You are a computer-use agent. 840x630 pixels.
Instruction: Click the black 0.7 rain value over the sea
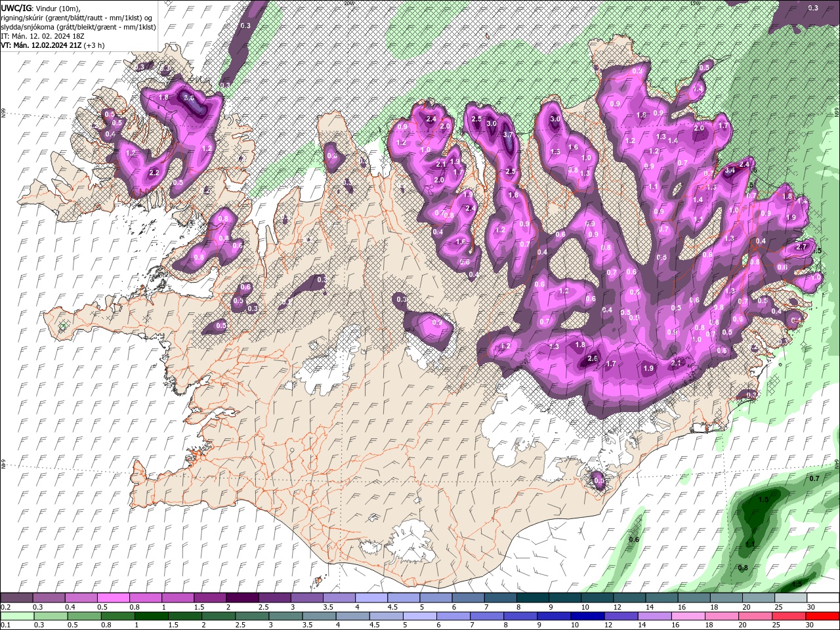(x=814, y=478)
